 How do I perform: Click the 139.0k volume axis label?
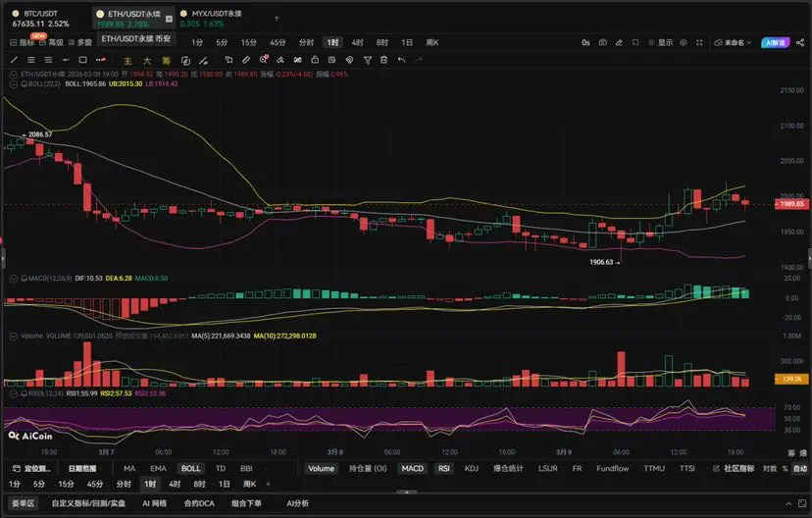pos(791,379)
